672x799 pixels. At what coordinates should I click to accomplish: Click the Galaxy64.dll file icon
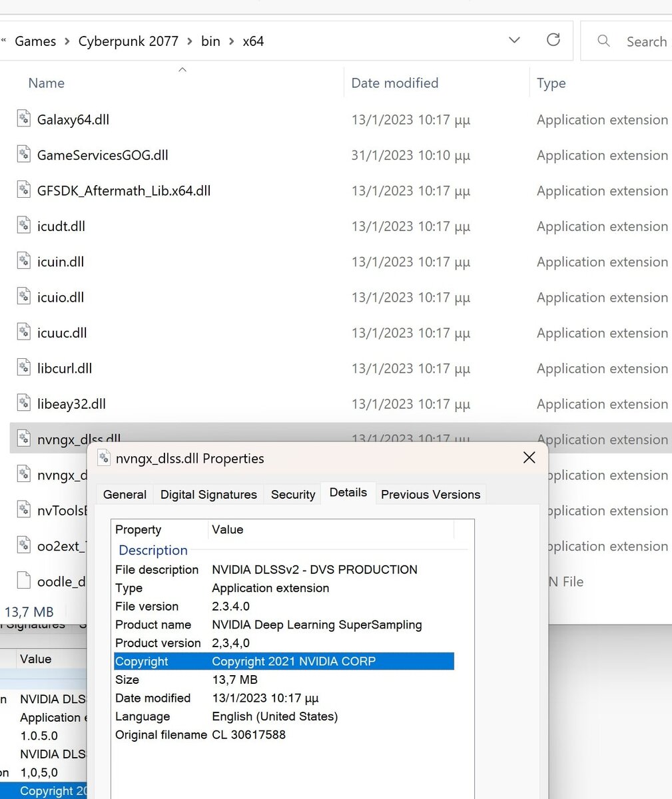pos(24,119)
